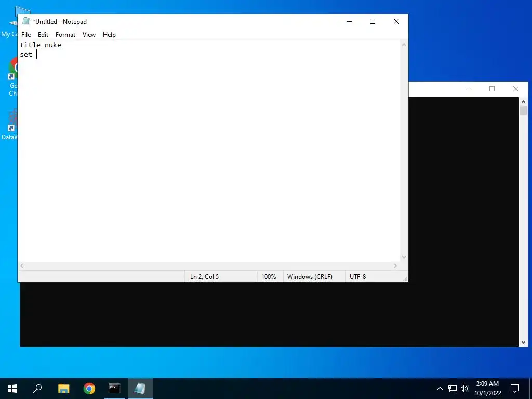Viewport: 532px width, 399px height.
Task: Open taskbar search magnifier
Action: coord(37,389)
